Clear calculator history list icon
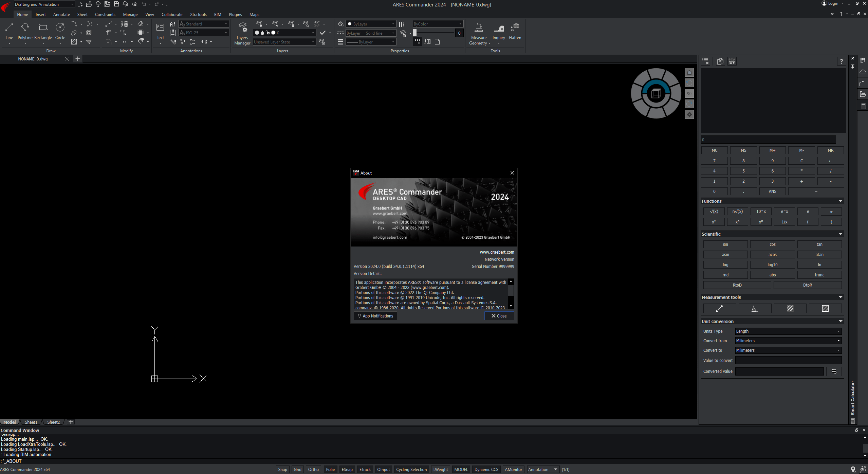 coord(706,61)
